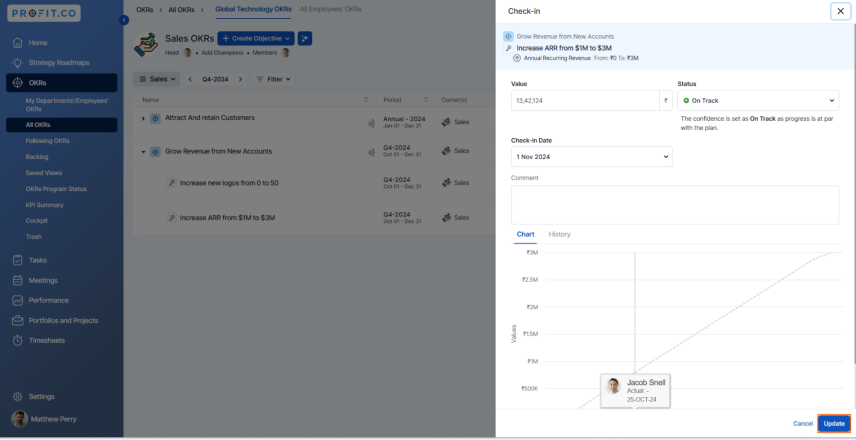
Task: Click key result icon for Increase ARR row
Action: 171,218
